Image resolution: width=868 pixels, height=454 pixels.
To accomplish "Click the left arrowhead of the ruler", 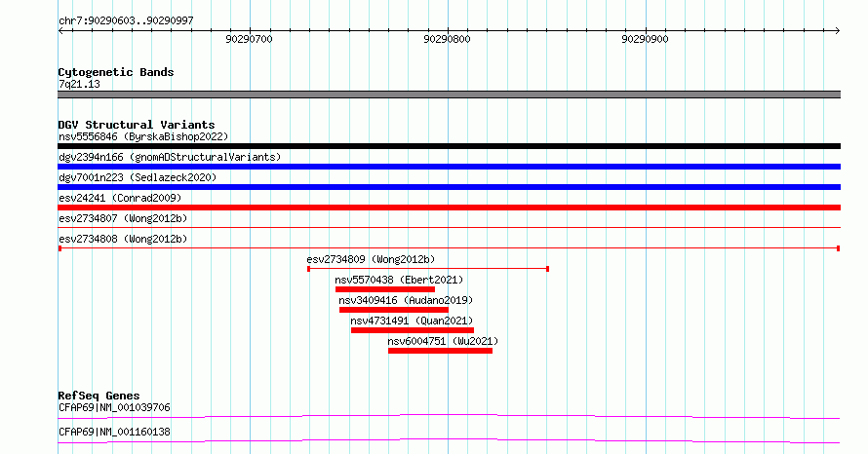I will point(60,31).
